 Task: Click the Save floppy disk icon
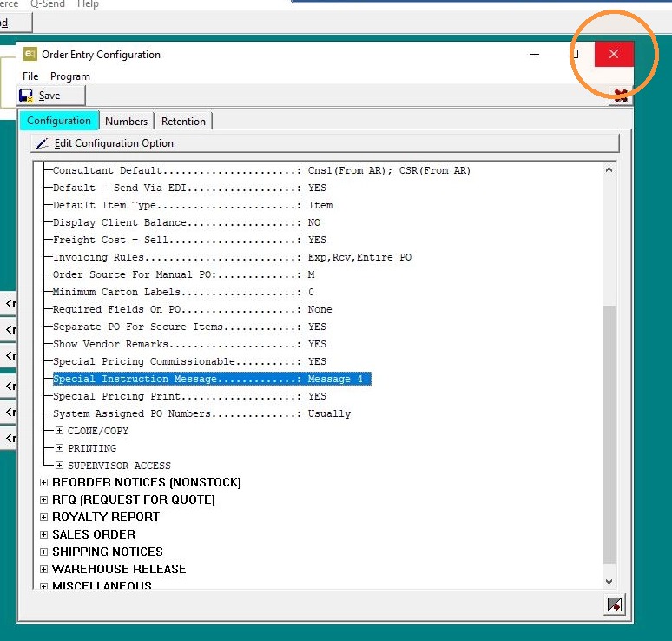pyautogui.click(x=26, y=96)
